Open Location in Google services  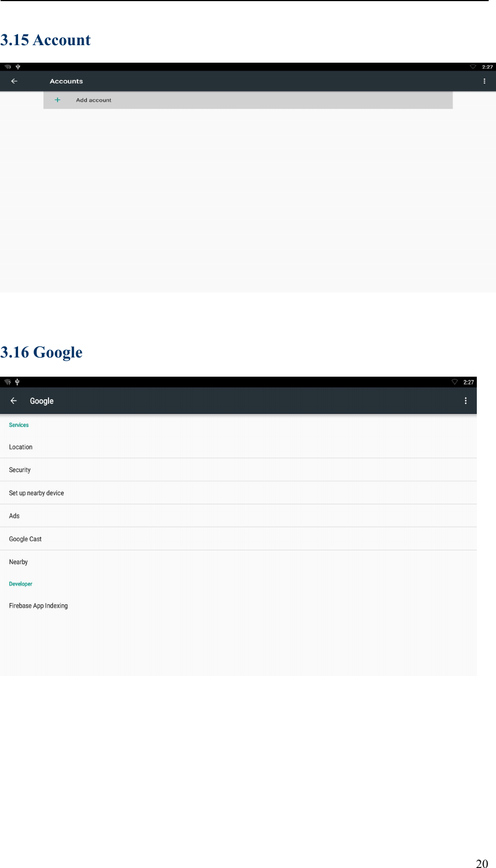click(238, 447)
